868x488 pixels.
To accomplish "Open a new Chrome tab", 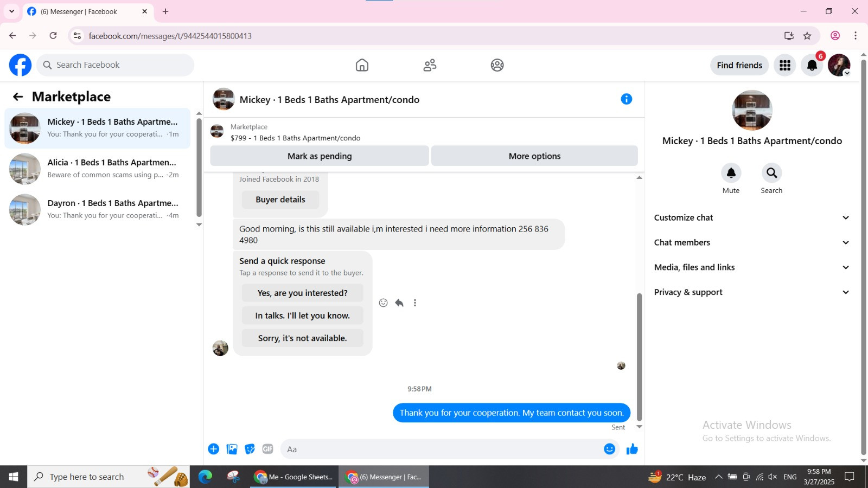I will tap(165, 11).
